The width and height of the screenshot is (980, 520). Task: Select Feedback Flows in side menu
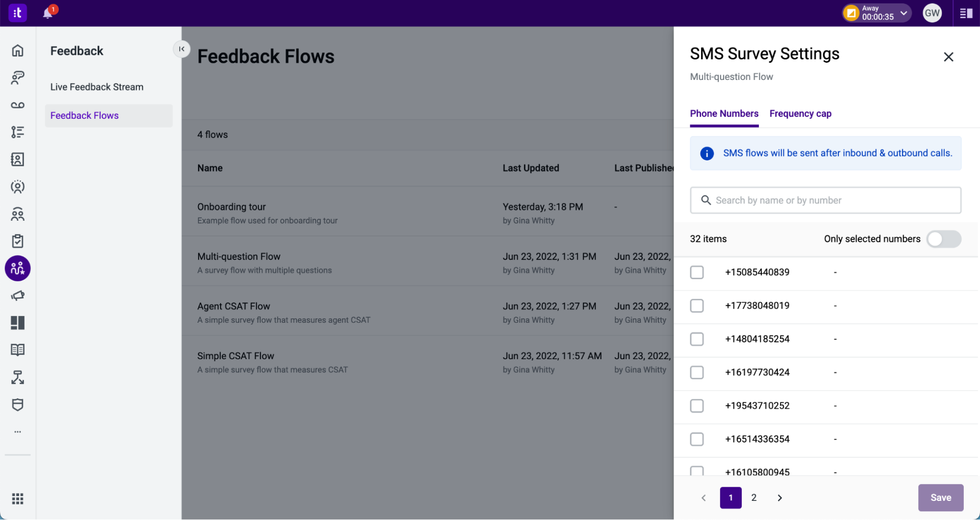click(108, 116)
